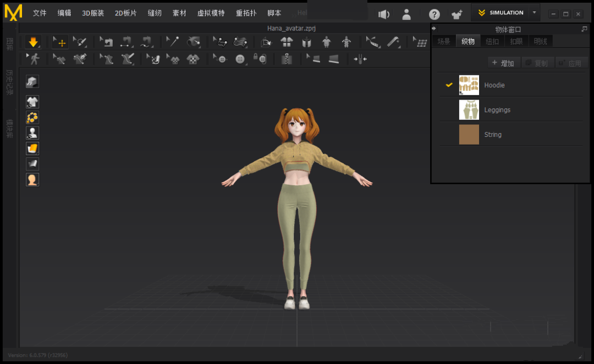
Task: Toggle garment display shirt icon in viewport
Action: (32, 102)
